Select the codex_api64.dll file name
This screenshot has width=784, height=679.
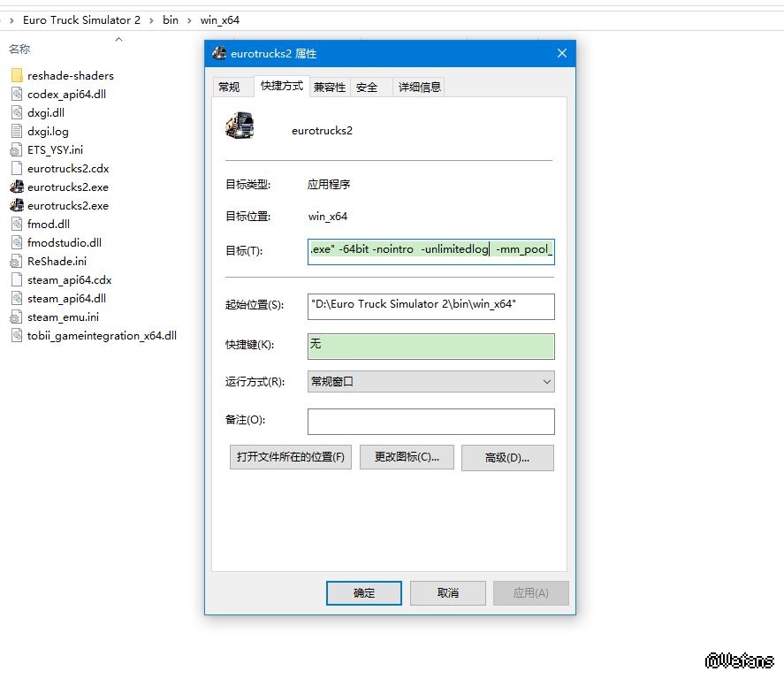tap(66, 94)
